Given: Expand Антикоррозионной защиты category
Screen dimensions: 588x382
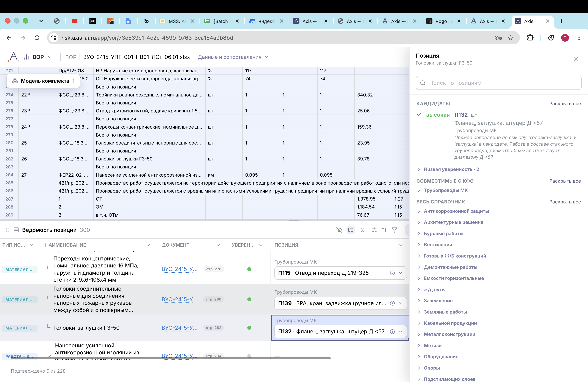Looking at the screenshot, I should point(453,211).
